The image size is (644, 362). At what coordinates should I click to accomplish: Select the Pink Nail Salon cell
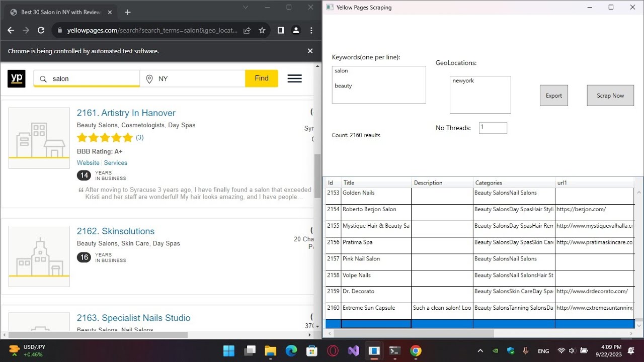(376, 261)
